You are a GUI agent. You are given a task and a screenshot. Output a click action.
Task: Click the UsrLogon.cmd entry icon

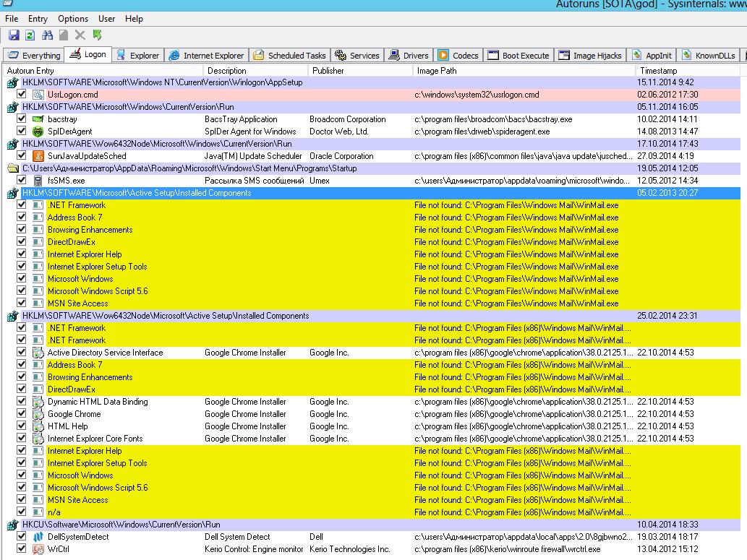(x=38, y=94)
